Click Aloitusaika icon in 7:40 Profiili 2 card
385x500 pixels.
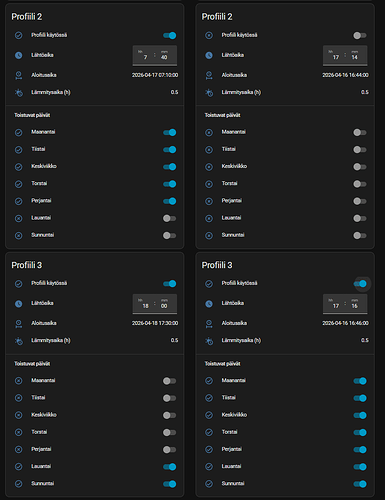pyautogui.click(x=19, y=75)
